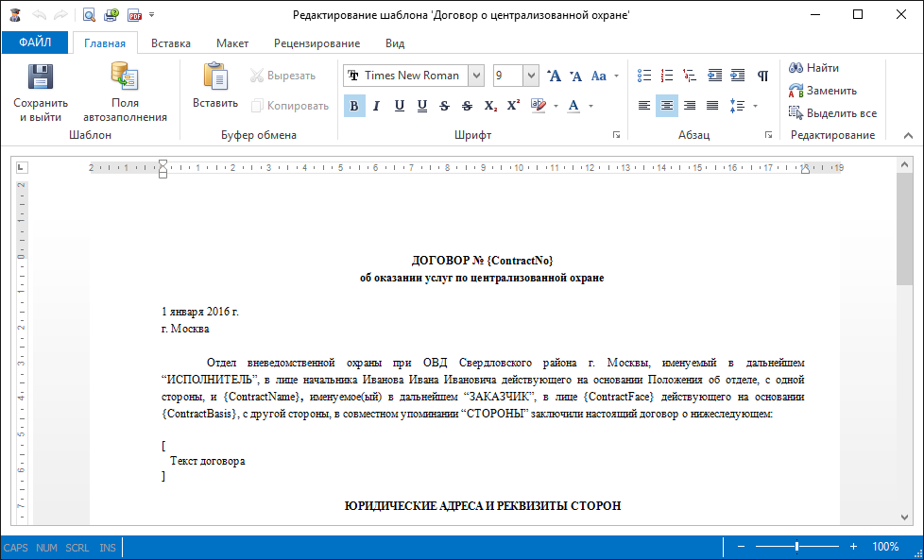Apply numbered list
The width and height of the screenshot is (924, 560).
pos(667,76)
